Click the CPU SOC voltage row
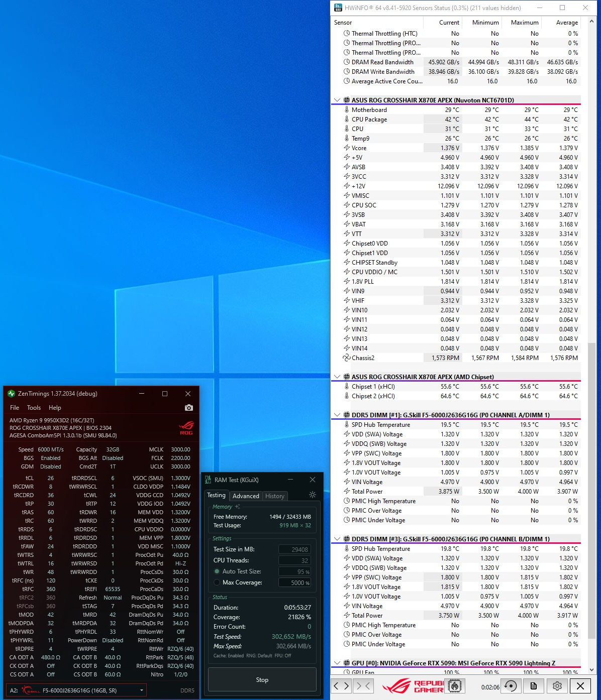This screenshot has width=601, height=700. (x=456, y=205)
